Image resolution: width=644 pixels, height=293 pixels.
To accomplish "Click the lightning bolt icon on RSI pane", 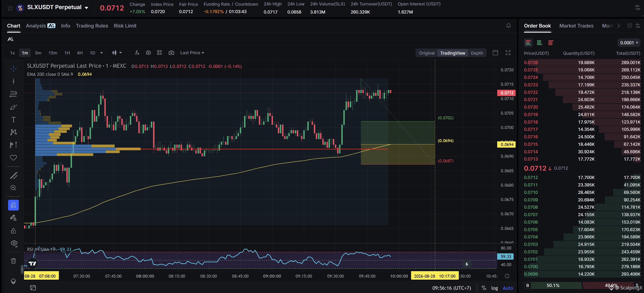I will point(467,264).
